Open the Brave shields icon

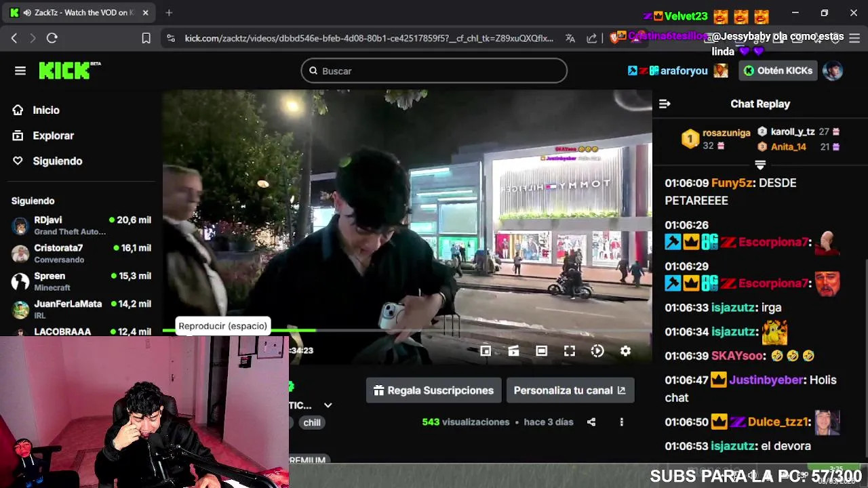[615, 38]
